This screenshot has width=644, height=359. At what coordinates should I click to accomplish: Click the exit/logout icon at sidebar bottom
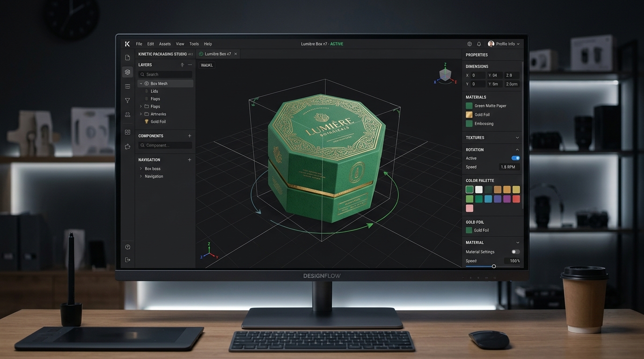tap(127, 259)
